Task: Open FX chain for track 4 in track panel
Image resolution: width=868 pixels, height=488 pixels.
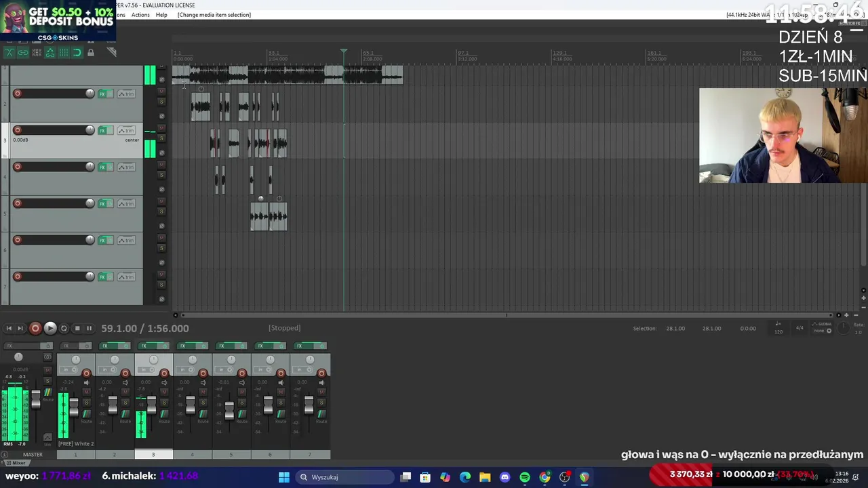Action: click(x=103, y=167)
